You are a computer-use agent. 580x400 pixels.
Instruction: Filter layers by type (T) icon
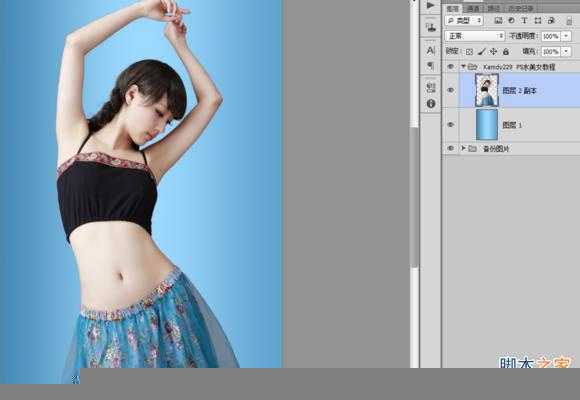click(x=524, y=20)
